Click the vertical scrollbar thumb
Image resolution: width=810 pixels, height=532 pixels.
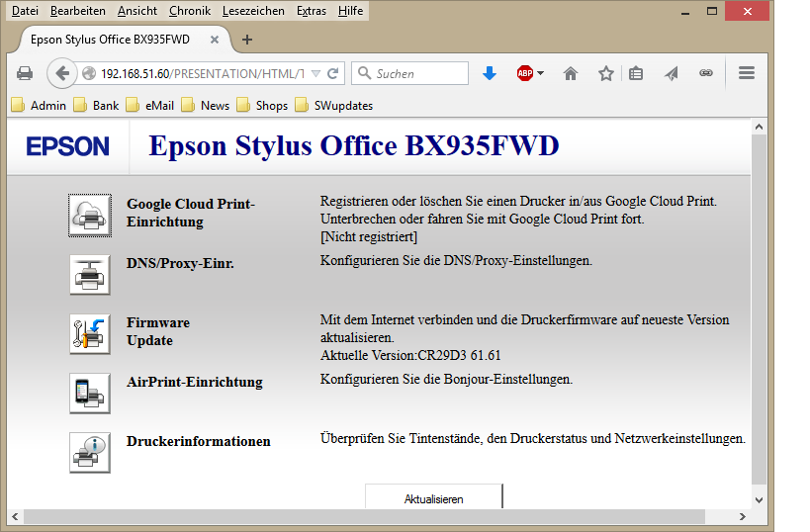tap(759, 309)
